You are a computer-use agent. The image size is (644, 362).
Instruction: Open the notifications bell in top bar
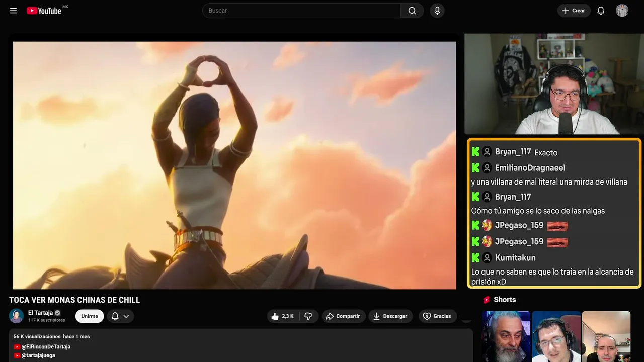601,11
